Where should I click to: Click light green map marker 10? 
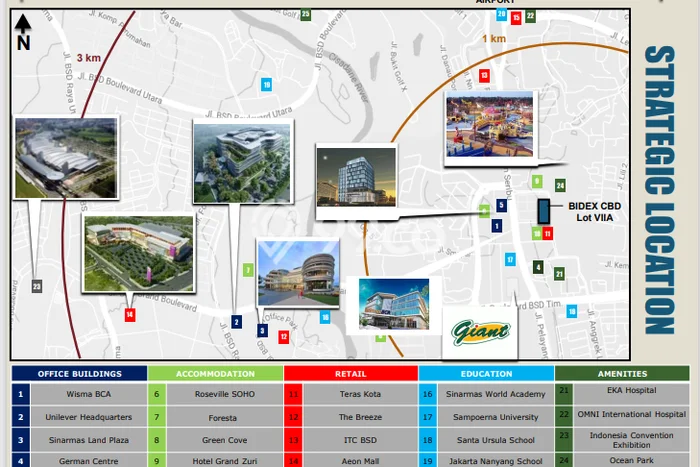click(x=537, y=234)
